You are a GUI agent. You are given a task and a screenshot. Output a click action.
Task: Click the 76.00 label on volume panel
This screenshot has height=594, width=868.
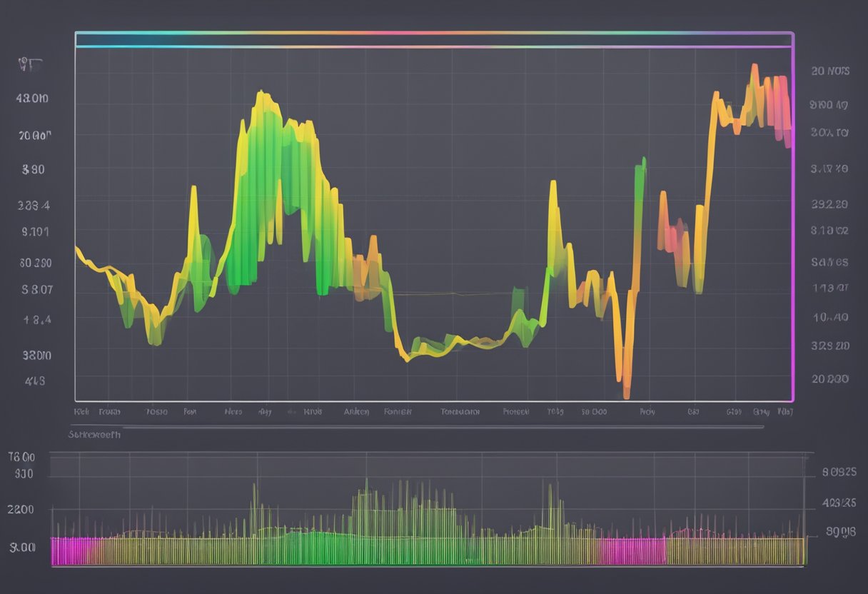21,457
